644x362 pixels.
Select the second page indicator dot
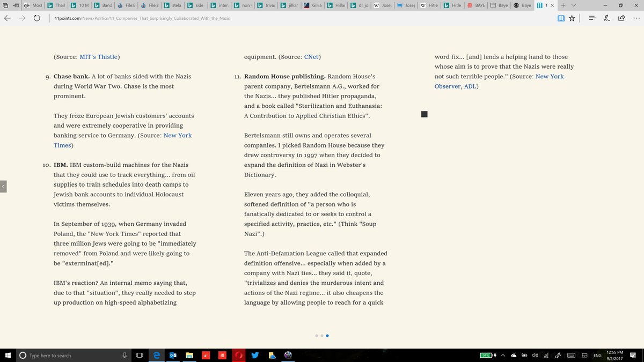click(322, 336)
